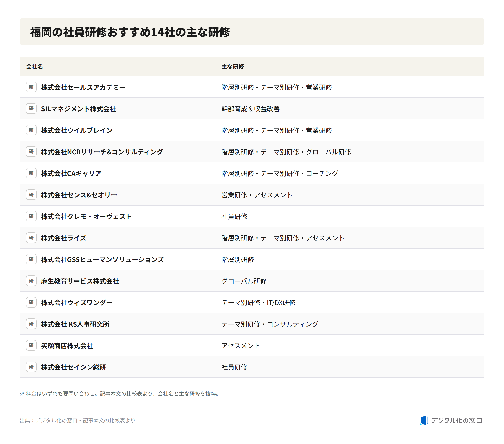Viewport: 504px width, 444px height.
Task: Click the 研 badge beside SILマネジメント株式会社
Action: (31, 109)
